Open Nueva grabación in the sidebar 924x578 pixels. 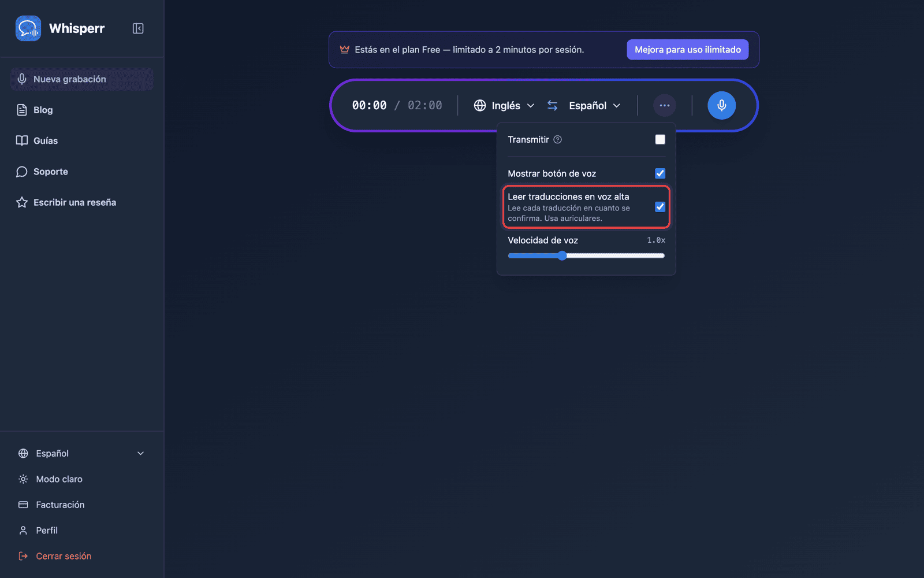[x=81, y=79]
